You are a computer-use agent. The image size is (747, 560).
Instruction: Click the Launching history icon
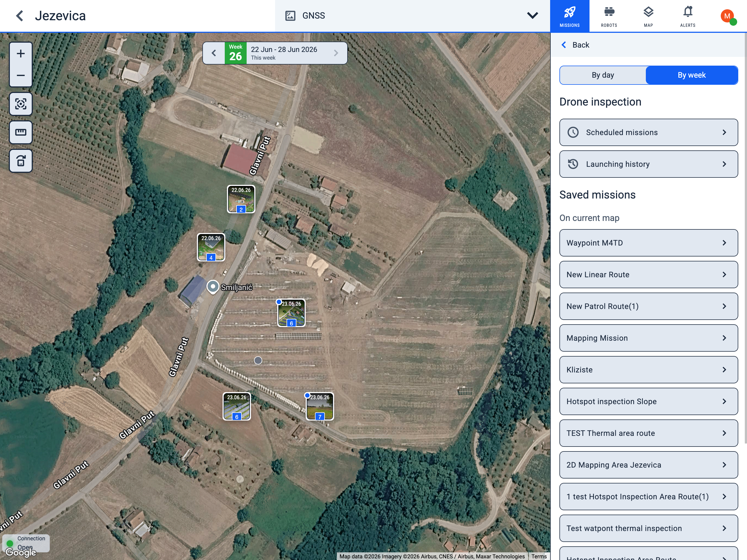click(x=573, y=164)
